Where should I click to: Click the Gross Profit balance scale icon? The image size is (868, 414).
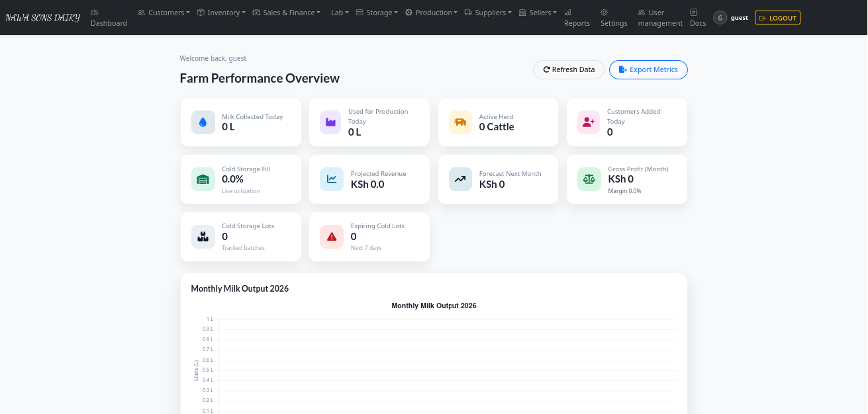(x=589, y=179)
